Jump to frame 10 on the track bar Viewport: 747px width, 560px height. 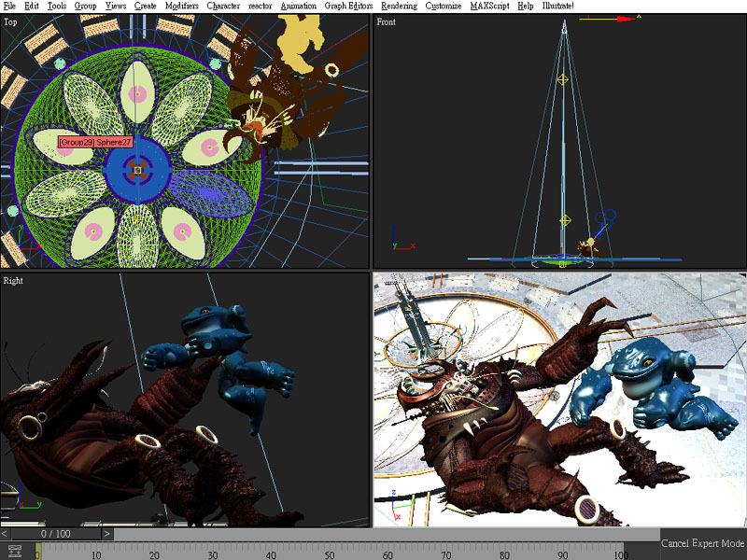coord(96,554)
